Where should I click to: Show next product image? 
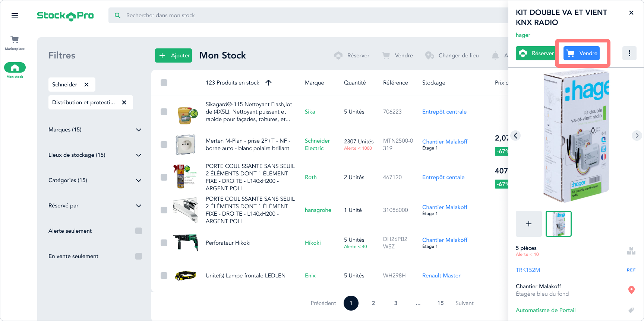(637, 136)
